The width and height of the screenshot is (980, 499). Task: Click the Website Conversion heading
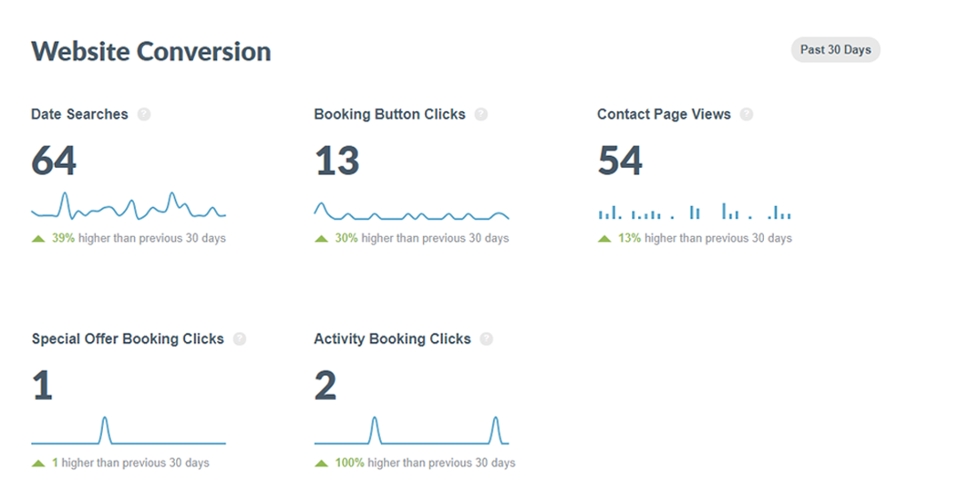tap(151, 51)
